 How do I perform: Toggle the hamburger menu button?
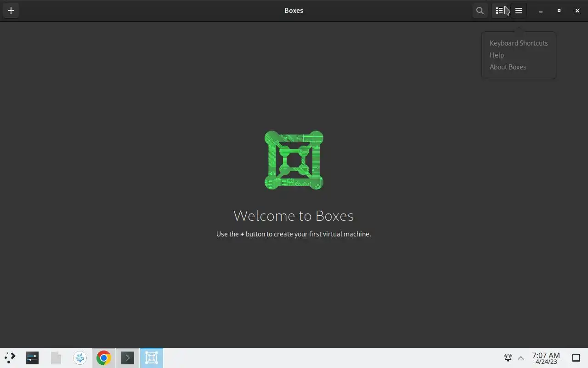[x=519, y=11]
